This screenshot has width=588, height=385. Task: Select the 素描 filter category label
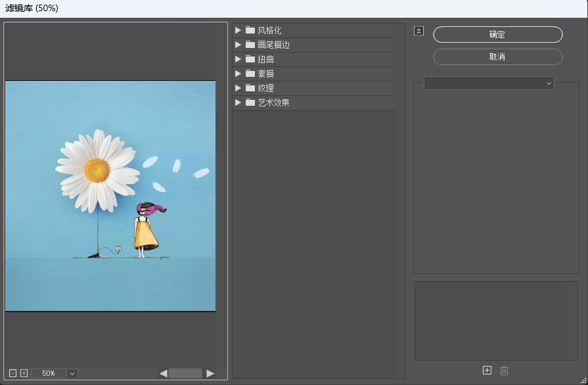tap(266, 74)
